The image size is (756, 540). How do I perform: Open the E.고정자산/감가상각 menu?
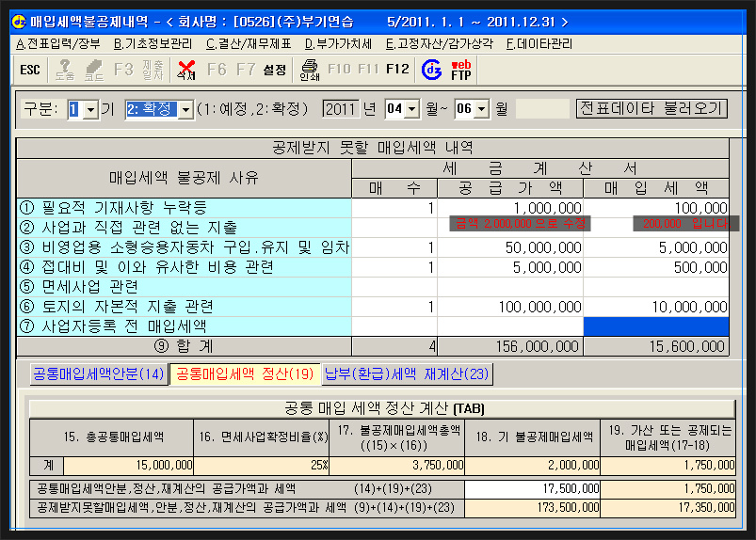point(440,44)
